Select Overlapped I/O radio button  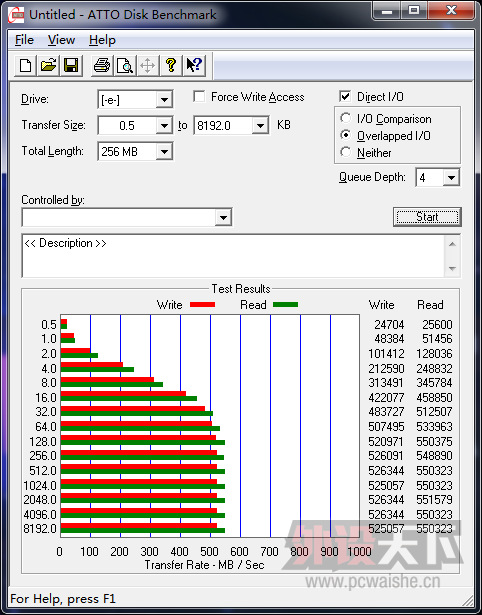click(346, 135)
